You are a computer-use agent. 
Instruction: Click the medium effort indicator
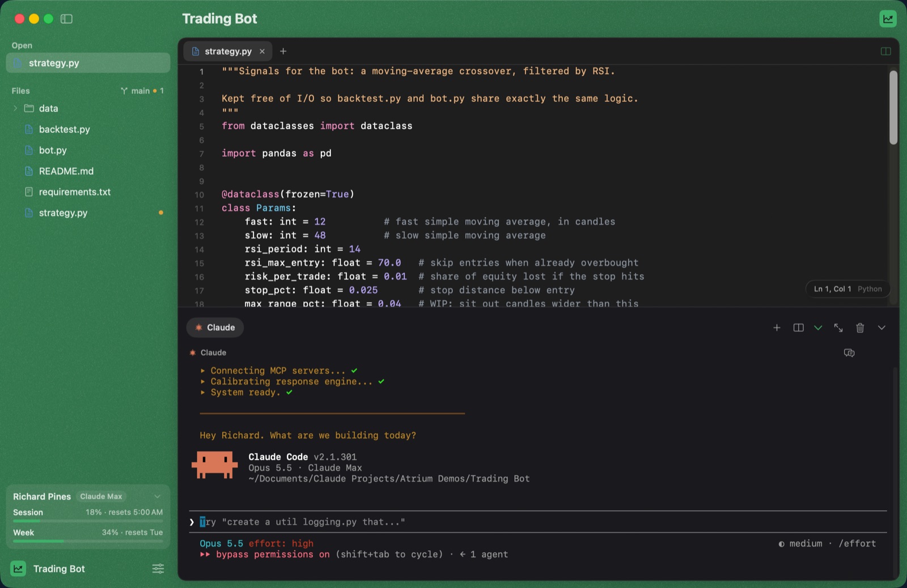800,543
